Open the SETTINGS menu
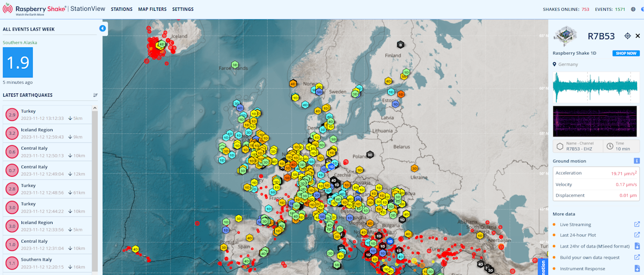 pos(183,9)
